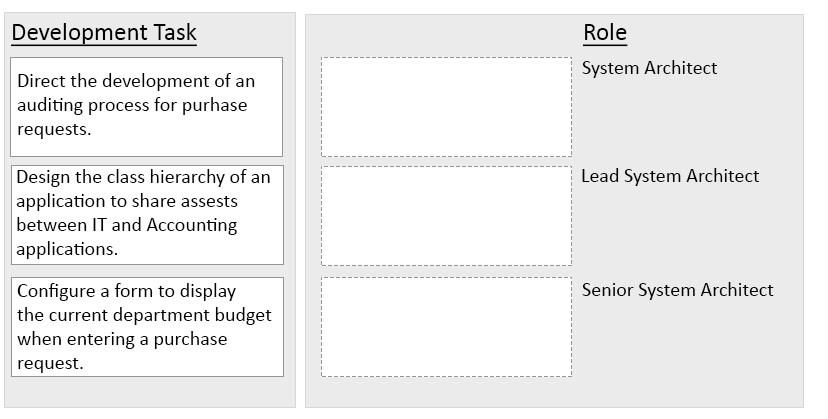Screen dimensions: 828x419
Task: Select the "Direct the development" task card
Action: 147,105
